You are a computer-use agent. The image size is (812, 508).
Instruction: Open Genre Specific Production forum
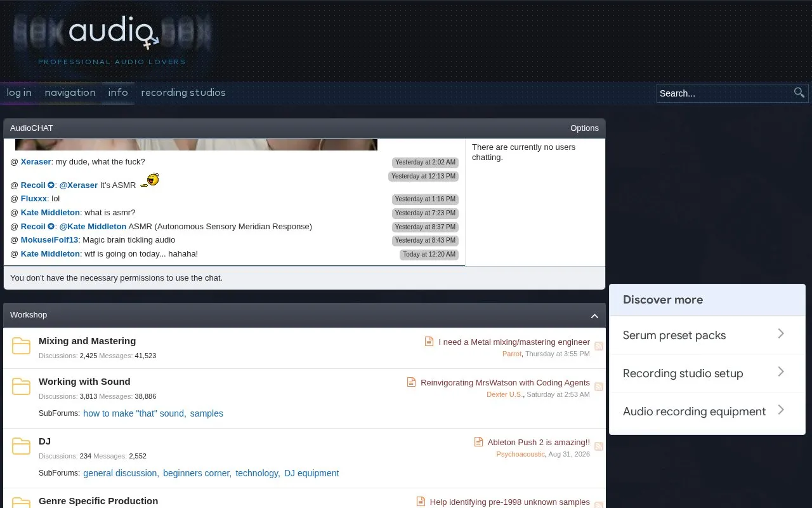[x=98, y=501]
